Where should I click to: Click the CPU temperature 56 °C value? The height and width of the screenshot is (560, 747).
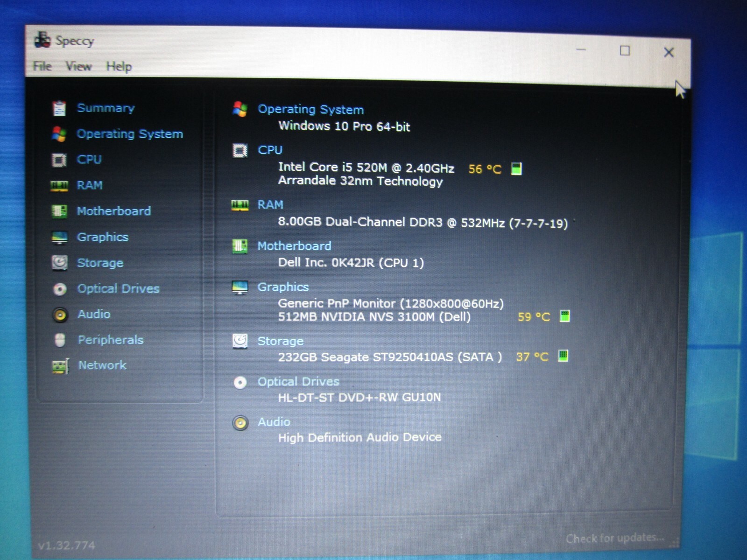pyautogui.click(x=485, y=169)
